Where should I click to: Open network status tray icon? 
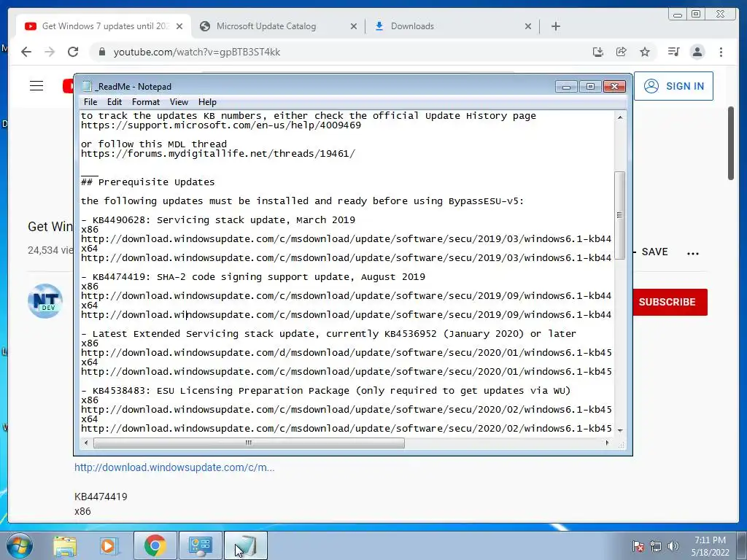click(x=656, y=546)
